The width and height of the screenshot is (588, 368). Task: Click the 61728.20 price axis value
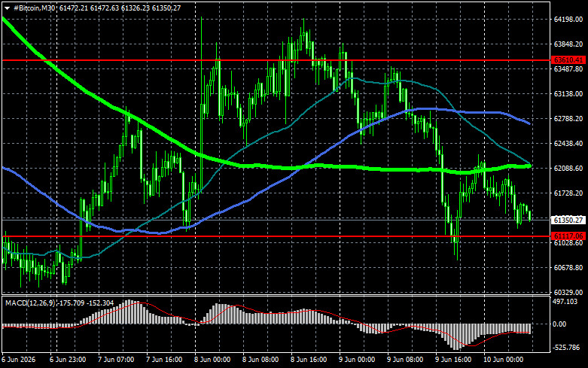coord(568,193)
